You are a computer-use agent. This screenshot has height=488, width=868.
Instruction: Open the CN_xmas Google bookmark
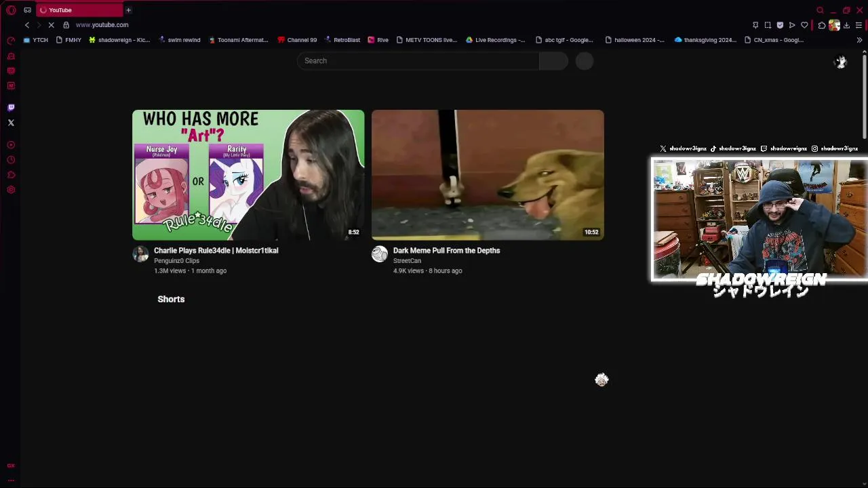774,40
